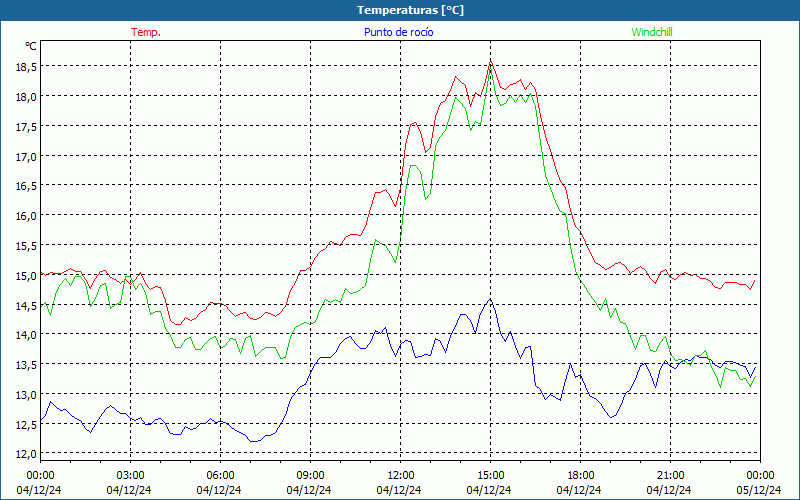
Task: Click the blue dew point peak at 15:00
Action: pos(490,299)
